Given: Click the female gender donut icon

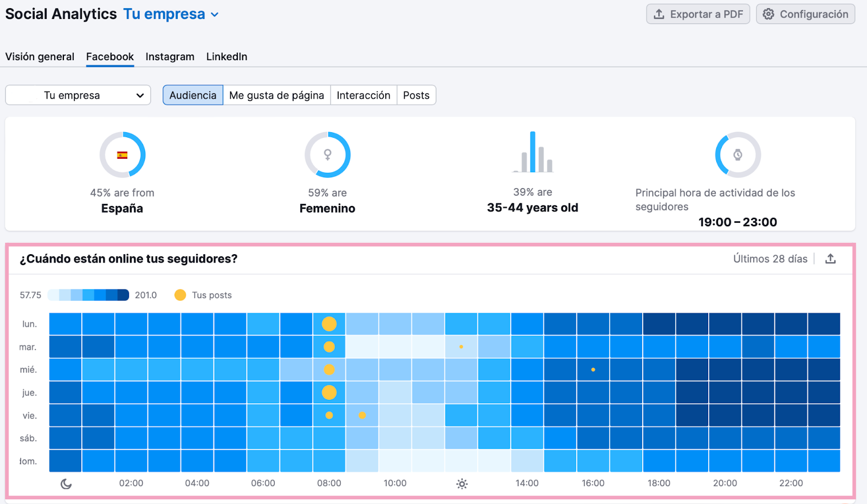Looking at the screenshot, I should (327, 155).
